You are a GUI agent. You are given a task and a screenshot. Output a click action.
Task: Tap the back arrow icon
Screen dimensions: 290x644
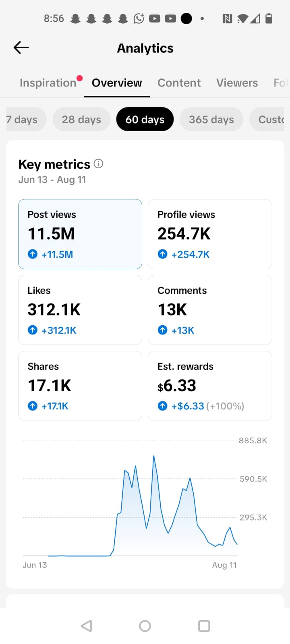tap(21, 47)
